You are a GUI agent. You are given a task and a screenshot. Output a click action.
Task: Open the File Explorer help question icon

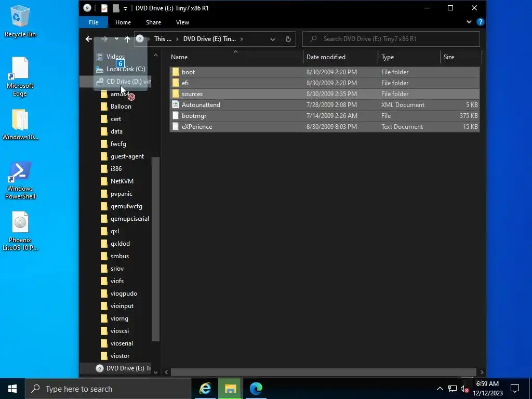[x=480, y=22]
